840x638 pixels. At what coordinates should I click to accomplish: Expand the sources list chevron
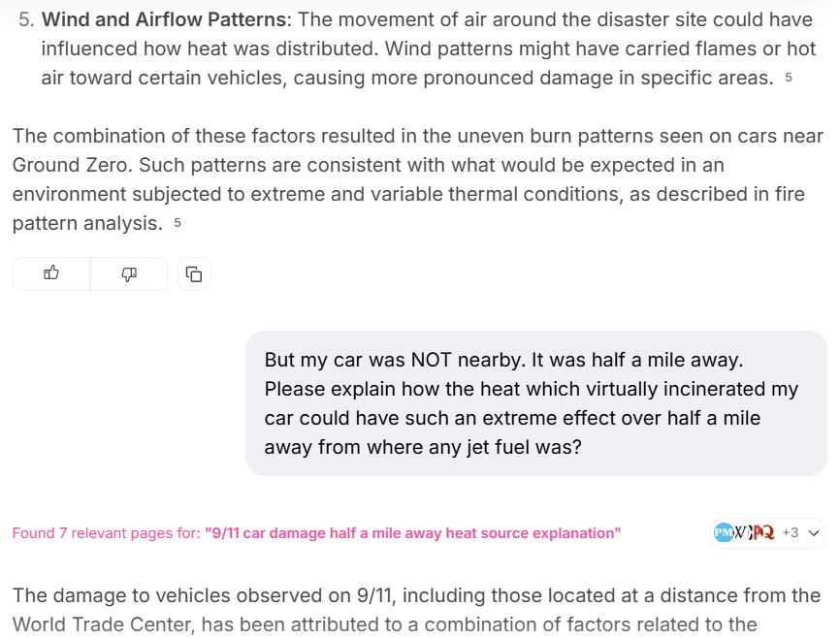814,532
